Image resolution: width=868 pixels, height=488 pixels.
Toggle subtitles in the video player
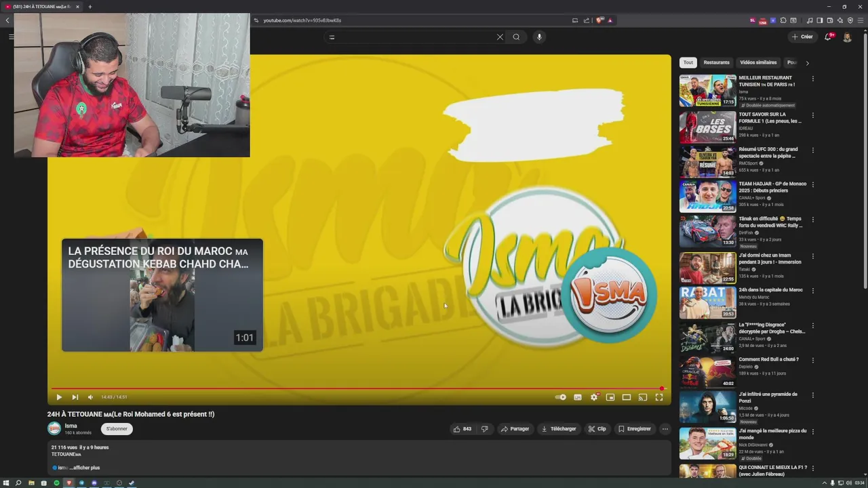coord(578,397)
